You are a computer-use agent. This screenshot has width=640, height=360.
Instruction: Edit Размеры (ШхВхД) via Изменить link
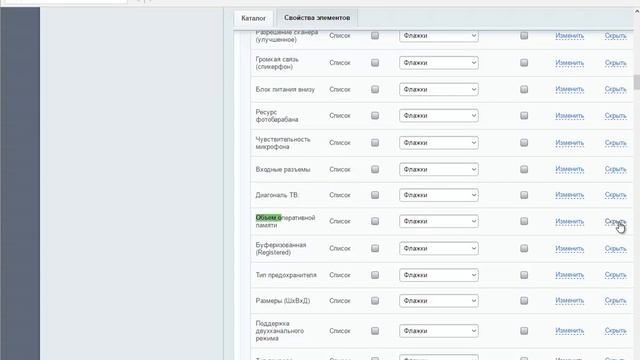pos(569,301)
